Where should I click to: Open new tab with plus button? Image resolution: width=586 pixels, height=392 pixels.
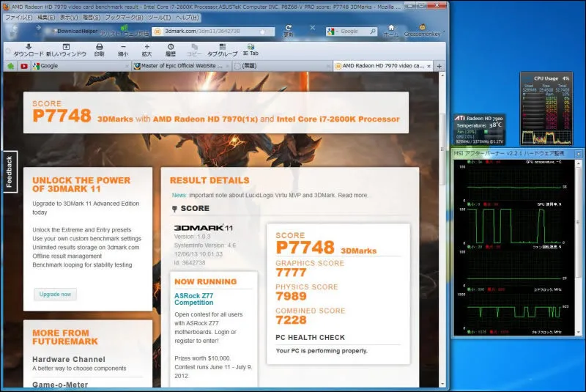[439, 66]
